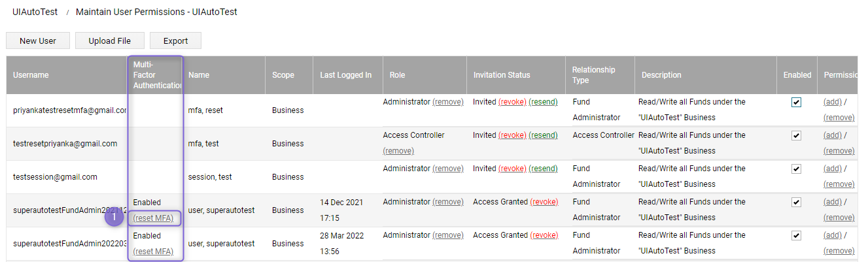868x262 pixels.
Task: Revoke invitation for priyankatestresetmfa user
Action: pyautogui.click(x=512, y=102)
